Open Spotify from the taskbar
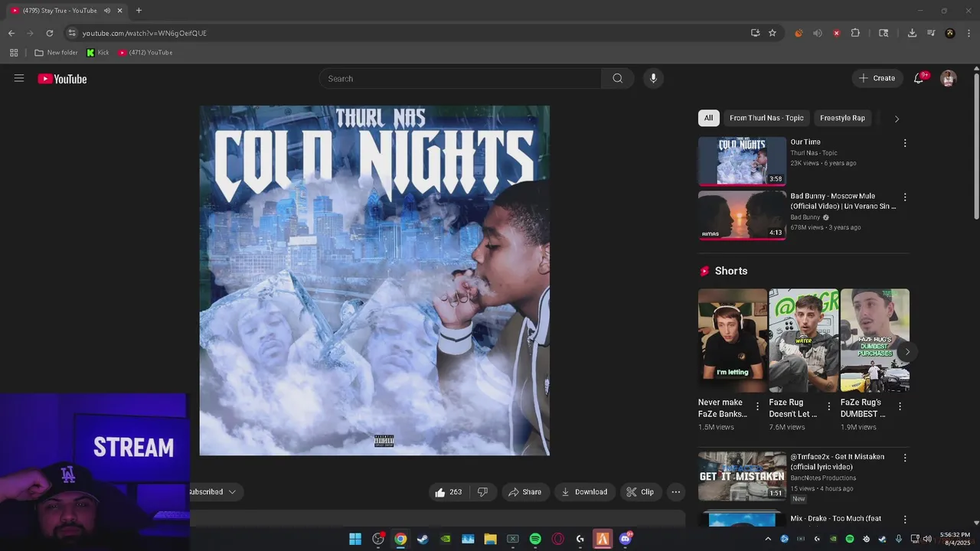This screenshot has height=551, width=980. [535, 539]
